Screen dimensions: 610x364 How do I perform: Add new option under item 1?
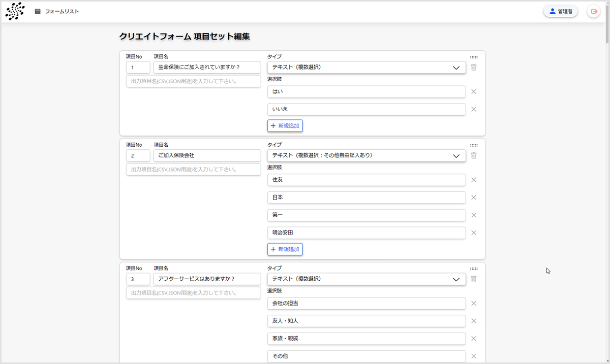(x=285, y=125)
